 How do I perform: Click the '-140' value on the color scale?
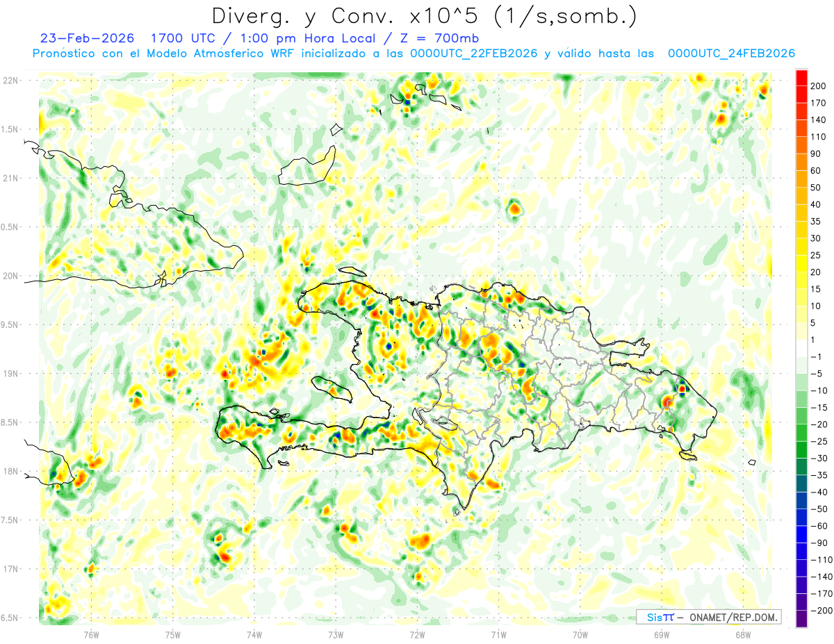[820, 577]
